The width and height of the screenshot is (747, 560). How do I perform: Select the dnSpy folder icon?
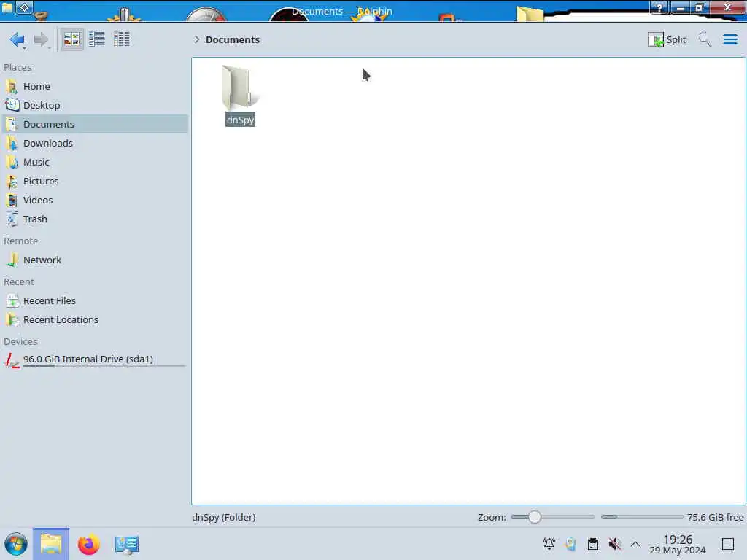tap(239, 87)
